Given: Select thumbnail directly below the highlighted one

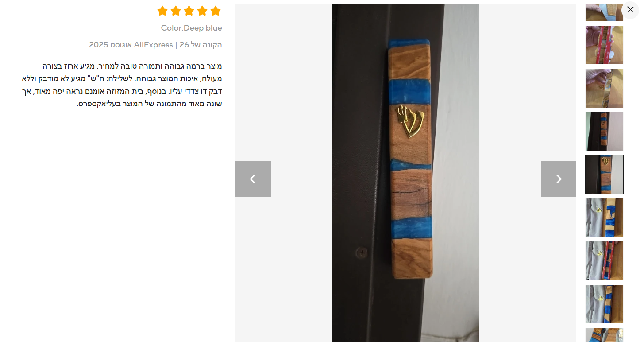Looking at the screenshot, I should click(x=604, y=218).
